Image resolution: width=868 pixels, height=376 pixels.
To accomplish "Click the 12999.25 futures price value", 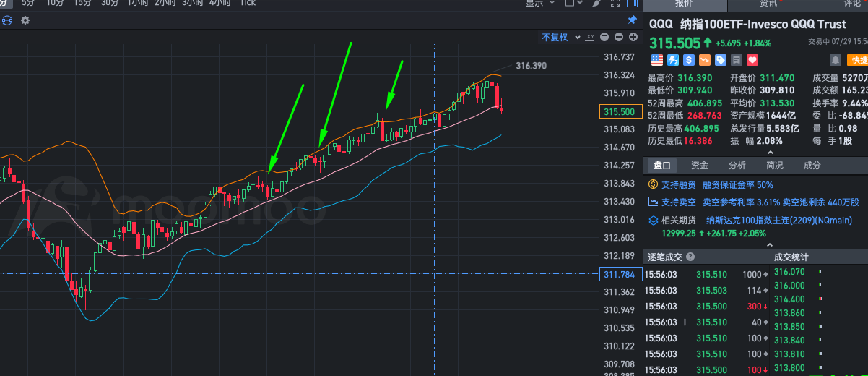I will pyautogui.click(x=679, y=233).
